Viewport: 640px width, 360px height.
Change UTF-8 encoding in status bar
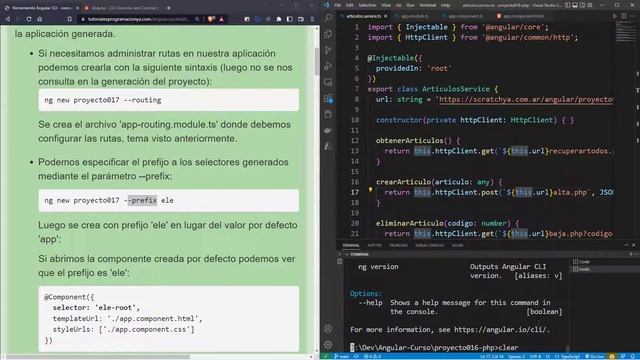(x=535, y=356)
